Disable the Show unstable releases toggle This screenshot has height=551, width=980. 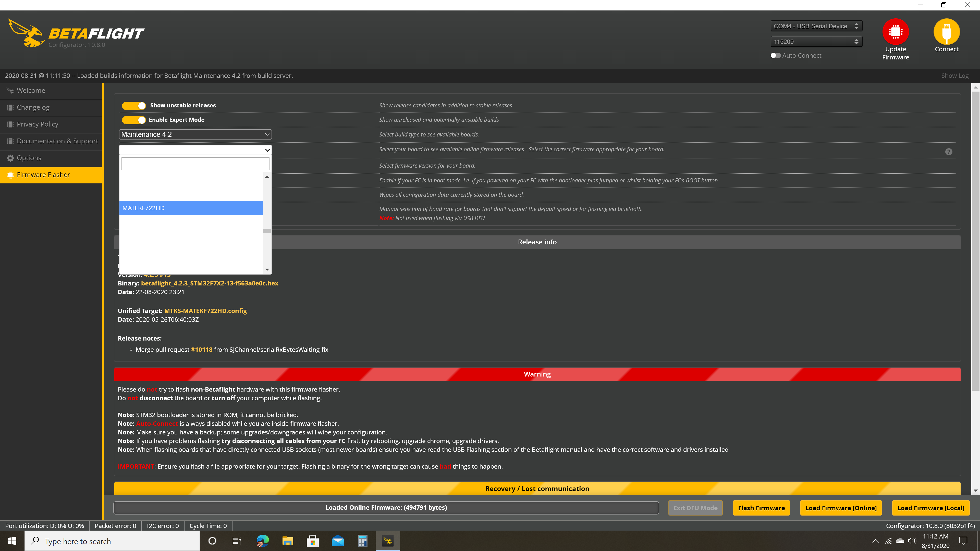pos(133,105)
